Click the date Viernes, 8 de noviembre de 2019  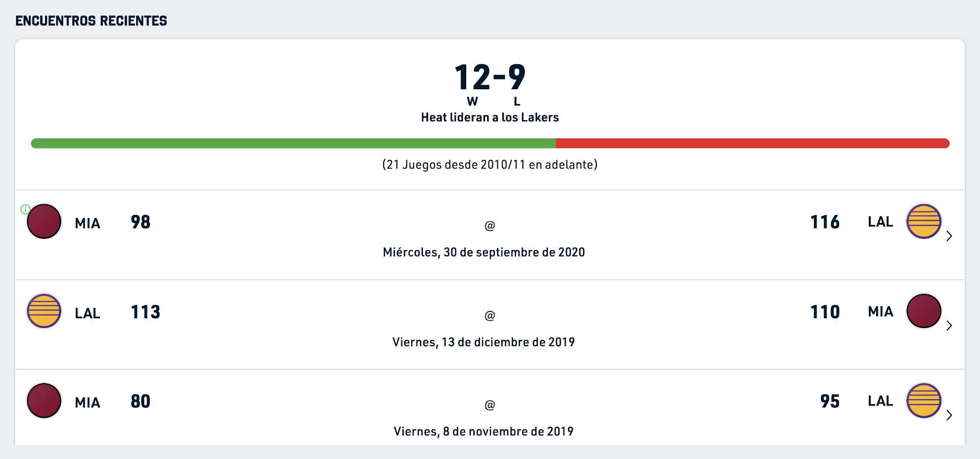click(484, 431)
